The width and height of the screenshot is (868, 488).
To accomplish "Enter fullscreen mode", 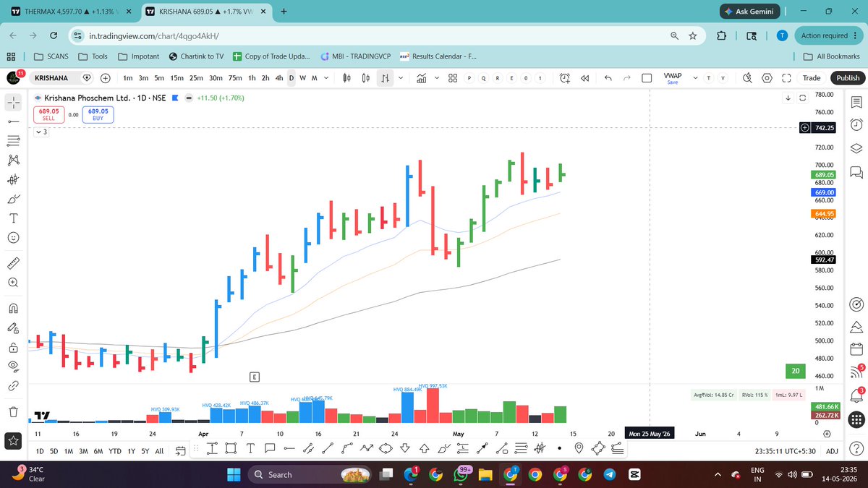I will (x=786, y=78).
